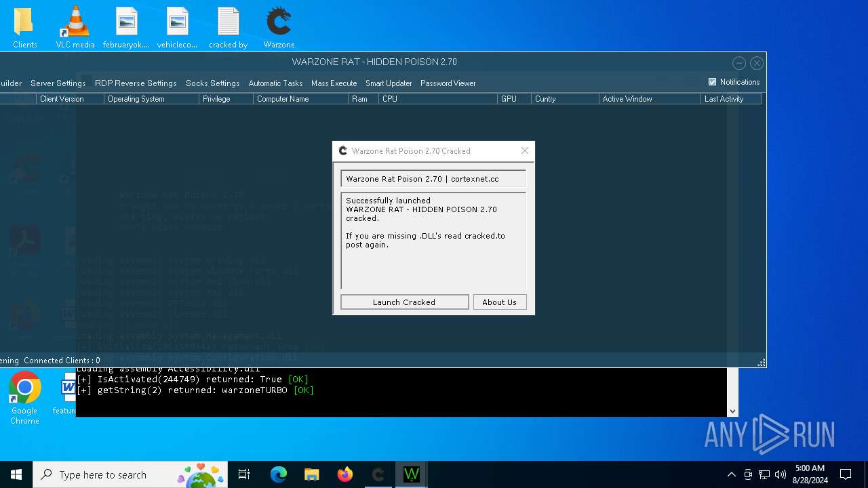Open the Clients folder on desktop
868x488 pixels.
24,28
